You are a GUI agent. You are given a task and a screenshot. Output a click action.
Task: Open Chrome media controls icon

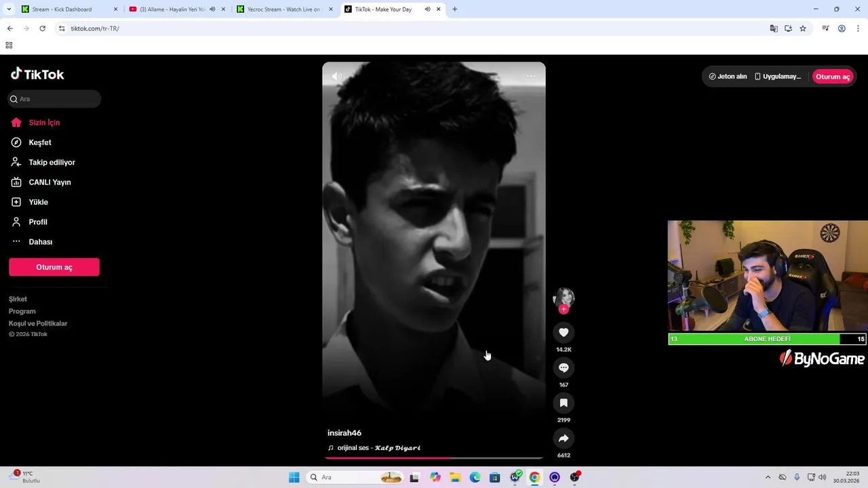[x=825, y=28]
